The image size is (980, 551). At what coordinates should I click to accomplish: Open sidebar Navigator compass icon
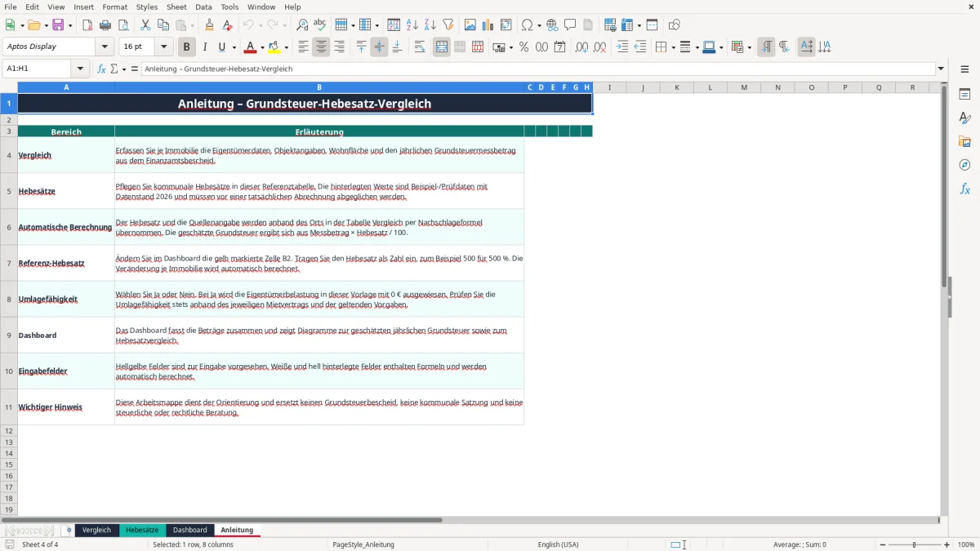[x=964, y=165]
